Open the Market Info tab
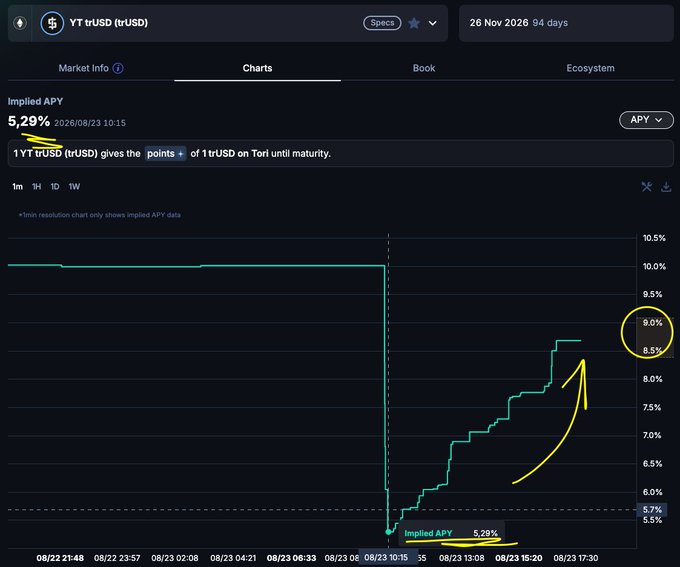Viewport: 680px width, 567px height. (83, 68)
